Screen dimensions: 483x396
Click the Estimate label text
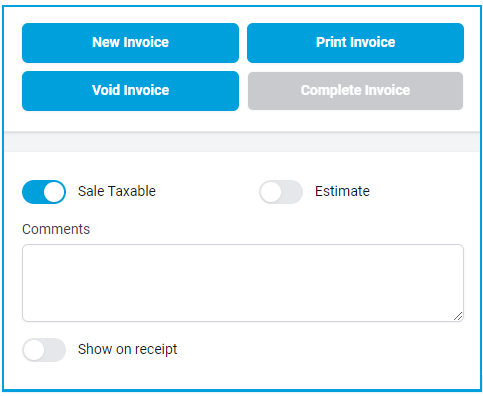click(342, 191)
